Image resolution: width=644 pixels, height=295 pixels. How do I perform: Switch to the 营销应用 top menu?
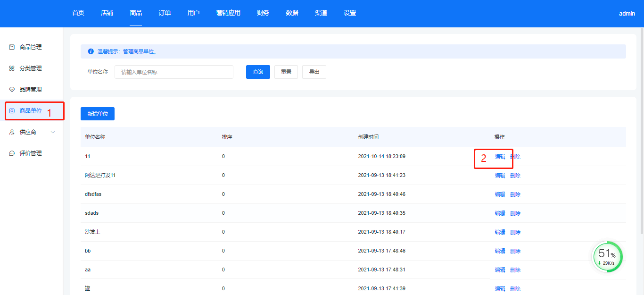(x=228, y=13)
